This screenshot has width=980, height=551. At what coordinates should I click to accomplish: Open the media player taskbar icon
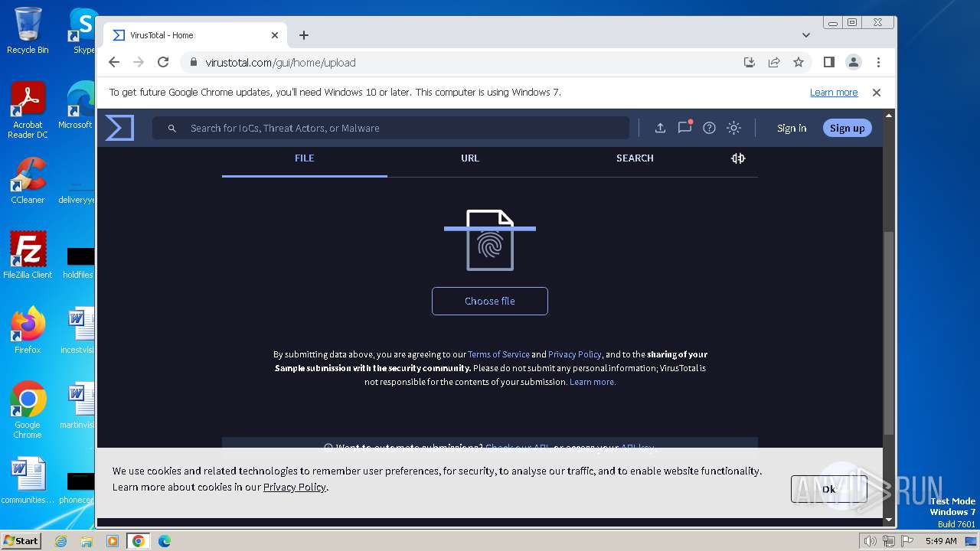click(113, 541)
